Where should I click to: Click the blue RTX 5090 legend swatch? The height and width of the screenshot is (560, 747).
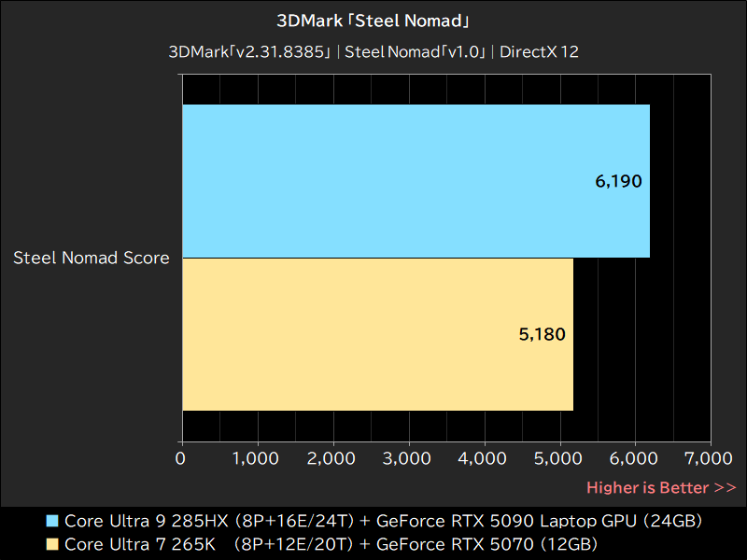point(51,523)
